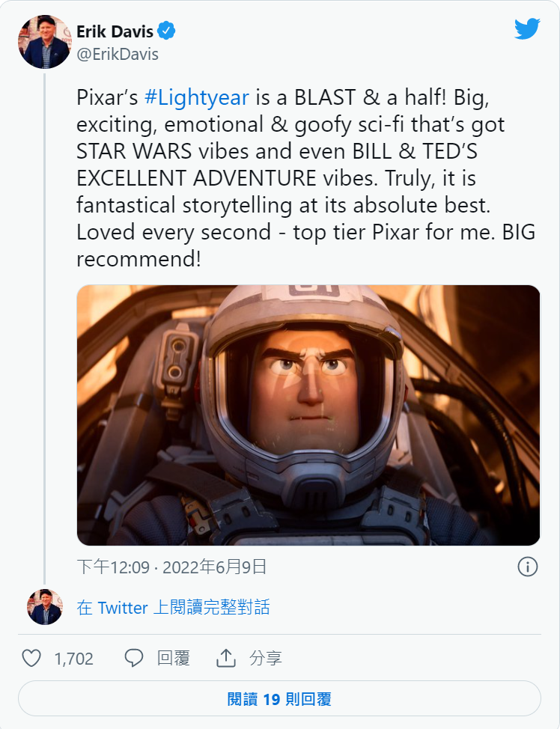560x729 pixels.
Task: Click the small avatar beside the conversation link
Action: 45,607
